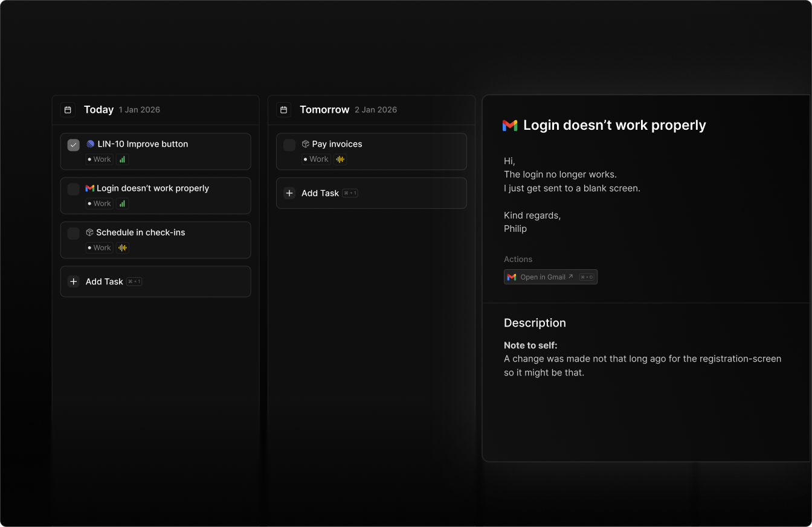Tick the Pay invoices checkbox

[x=289, y=145]
